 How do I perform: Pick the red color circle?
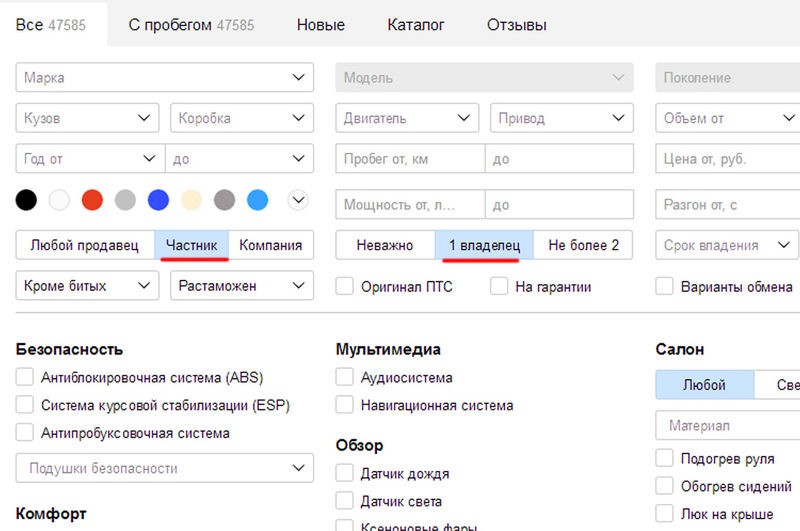92,201
